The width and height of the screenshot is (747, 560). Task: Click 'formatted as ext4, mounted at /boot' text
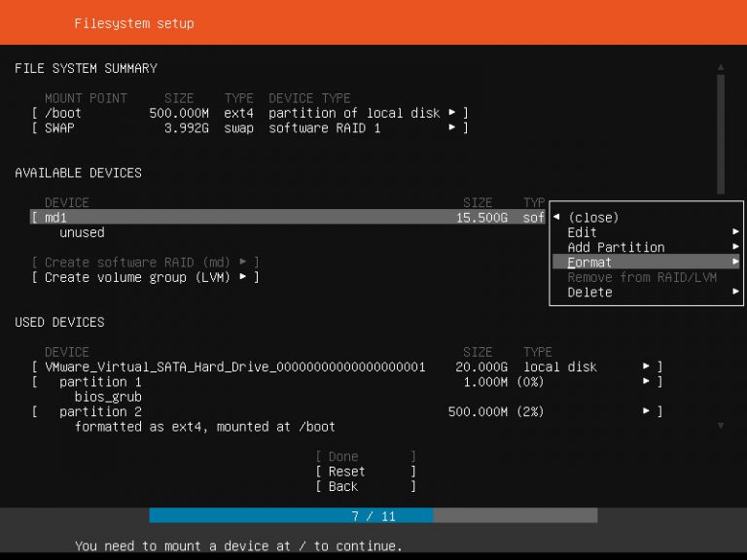(205, 427)
